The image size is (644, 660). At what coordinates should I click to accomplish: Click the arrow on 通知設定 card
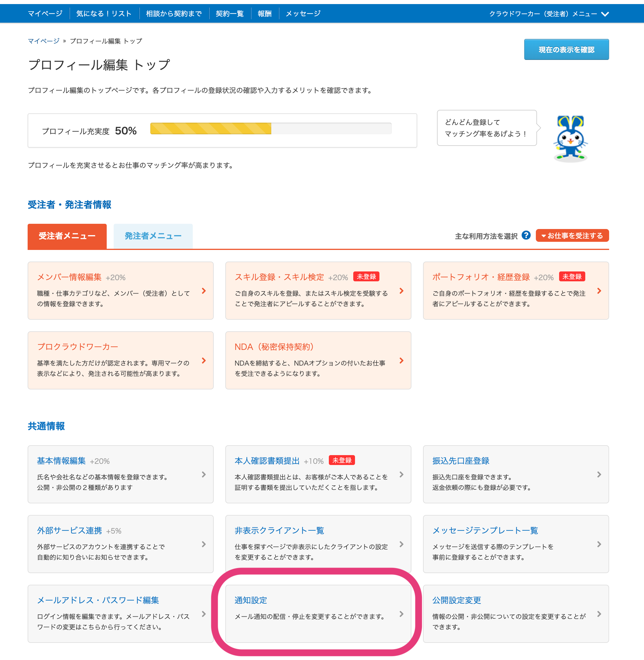click(x=402, y=614)
